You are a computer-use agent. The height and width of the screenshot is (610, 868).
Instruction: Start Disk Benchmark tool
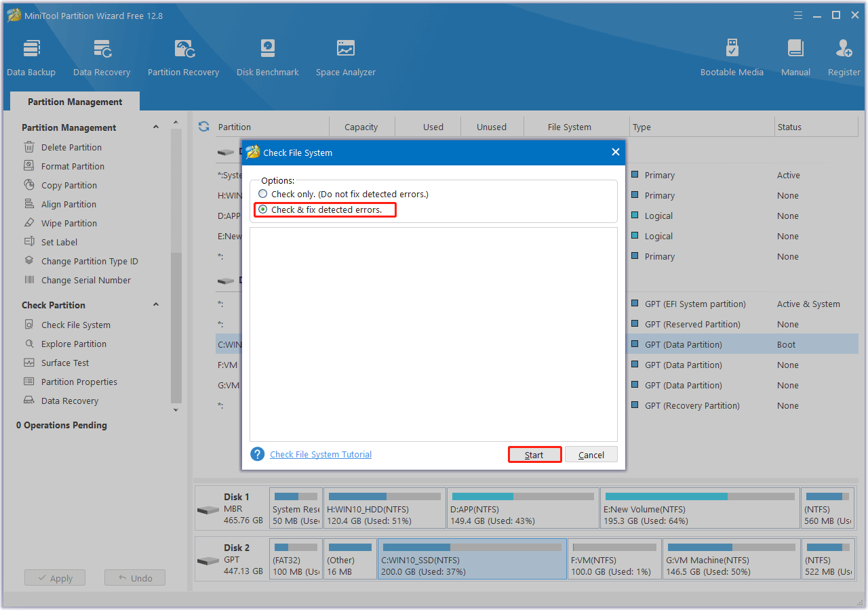coord(267,58)
